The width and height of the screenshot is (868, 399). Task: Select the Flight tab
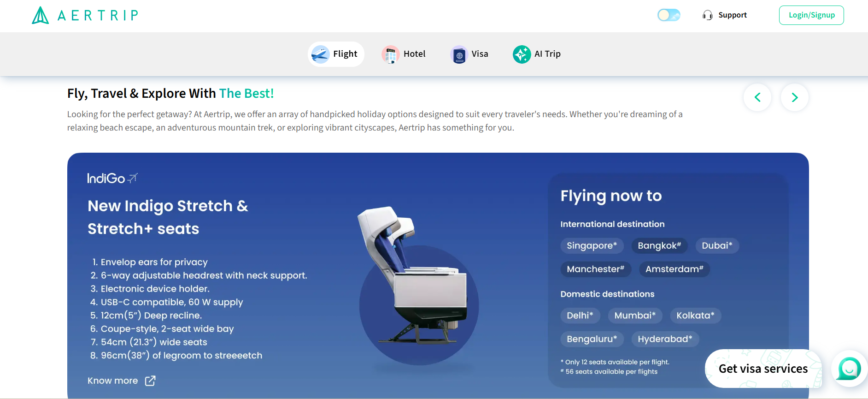click(x=336, y=54)
